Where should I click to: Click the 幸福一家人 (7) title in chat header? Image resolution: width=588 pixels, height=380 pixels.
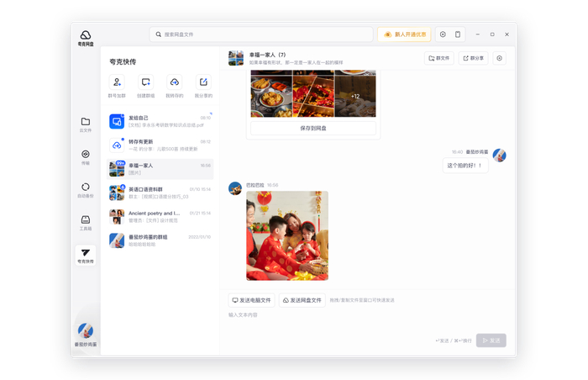tap(267, 55)
